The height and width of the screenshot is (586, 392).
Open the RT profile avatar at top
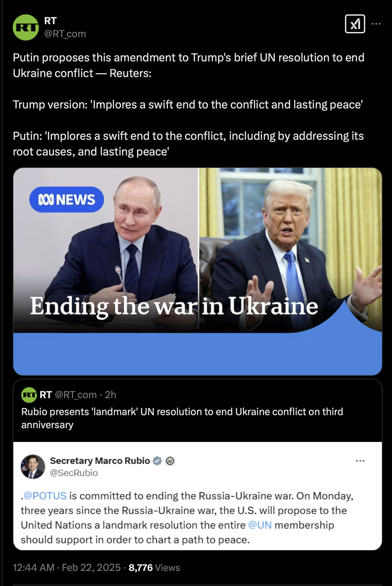26,27
